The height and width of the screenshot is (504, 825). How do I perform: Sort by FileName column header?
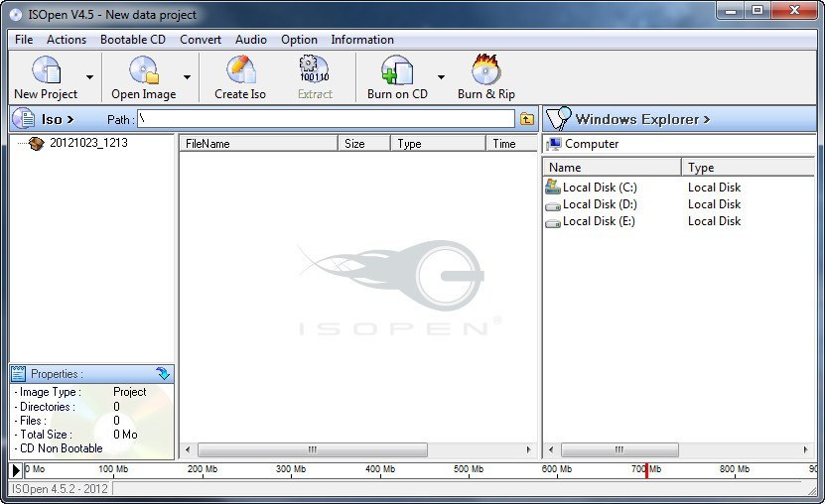pos(258,144)
